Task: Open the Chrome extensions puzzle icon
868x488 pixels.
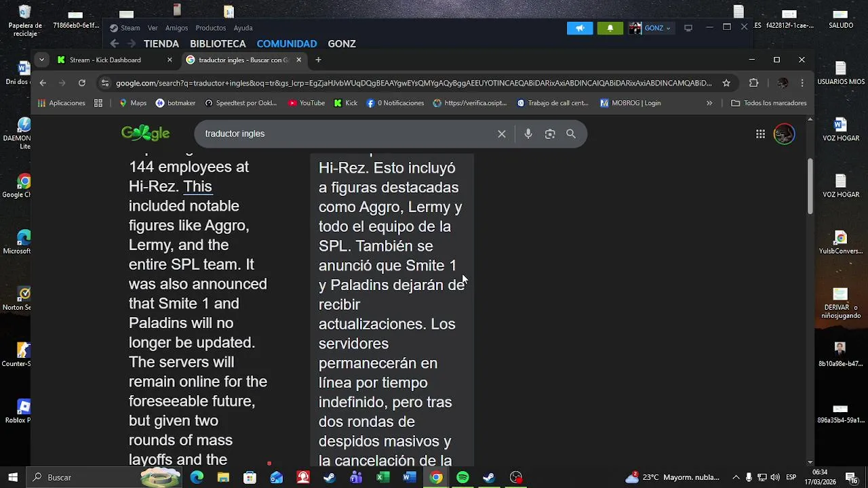Action: [x=753, y=83]
